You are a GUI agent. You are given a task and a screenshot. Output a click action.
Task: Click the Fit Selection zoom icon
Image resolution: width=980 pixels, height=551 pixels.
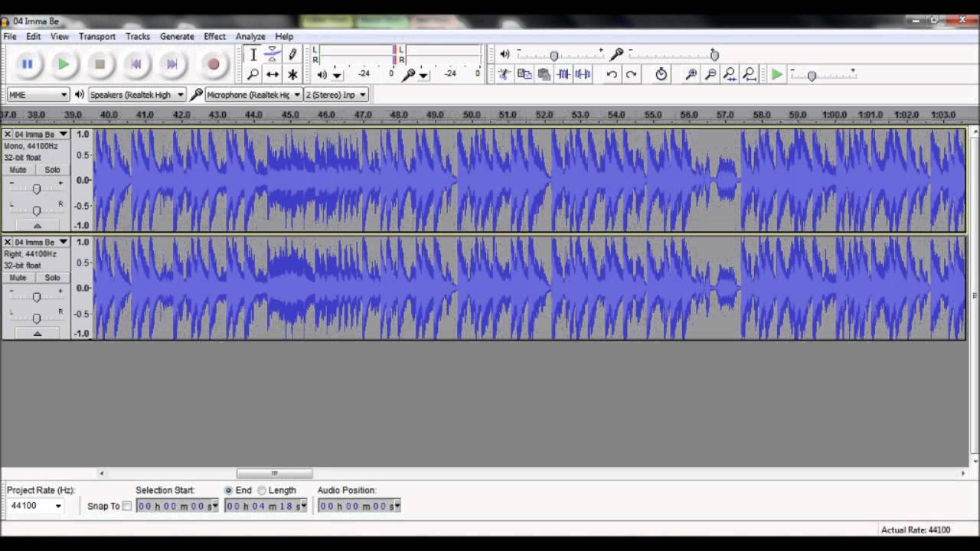pos(730,74)
